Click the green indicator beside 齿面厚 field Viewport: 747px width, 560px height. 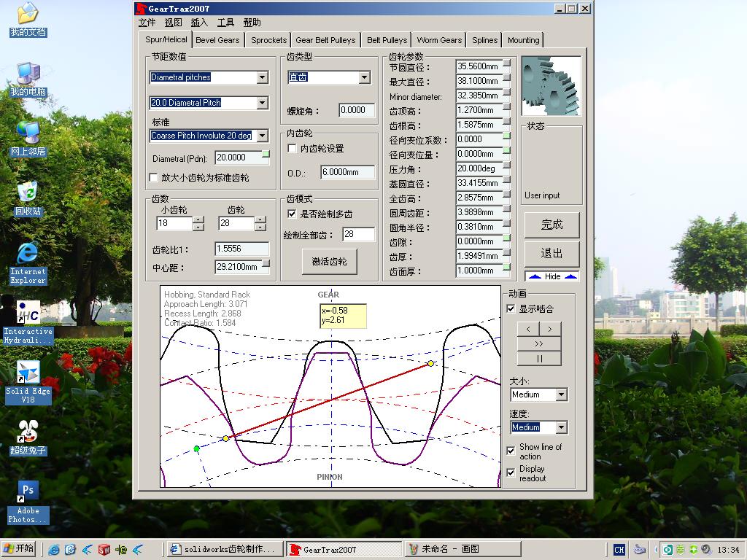pyautogui.click(x=506, y=267)
